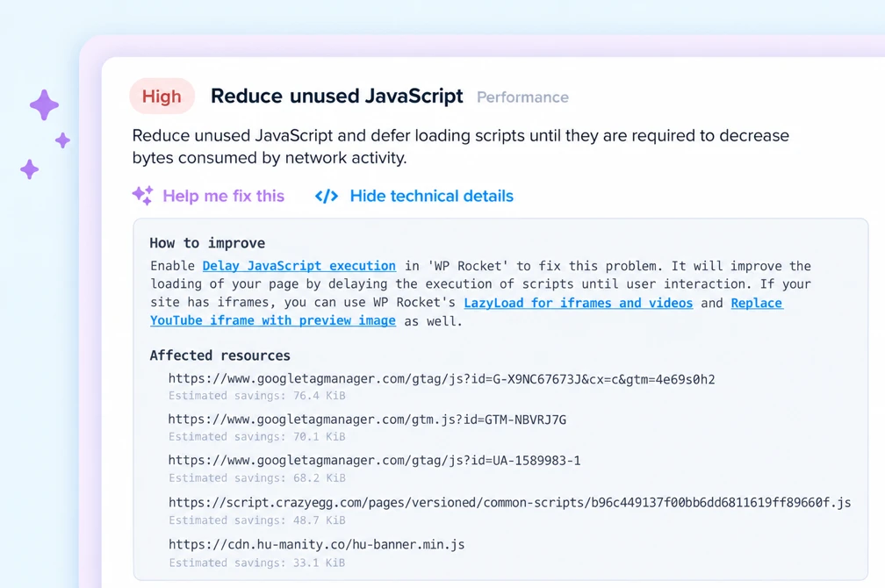Select the gtag G-X9NC67673J resource URL
The width and height of the screenshot is (885, 588).
coord(442,379)
